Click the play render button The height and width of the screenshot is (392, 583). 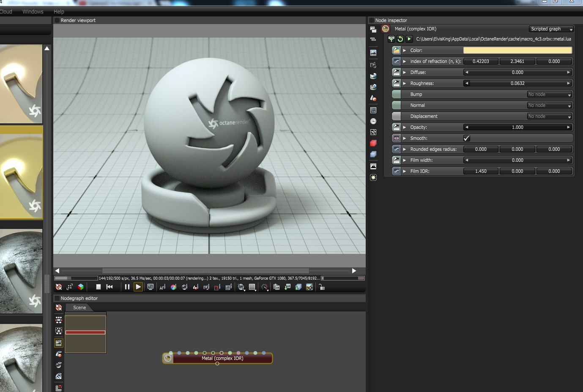(138, 287)
